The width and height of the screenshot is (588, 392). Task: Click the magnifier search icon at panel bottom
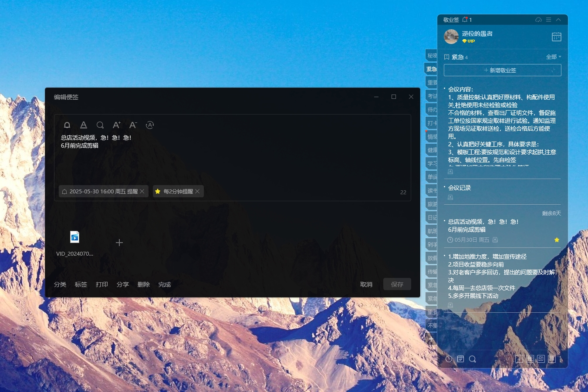[x=472, y=359]
